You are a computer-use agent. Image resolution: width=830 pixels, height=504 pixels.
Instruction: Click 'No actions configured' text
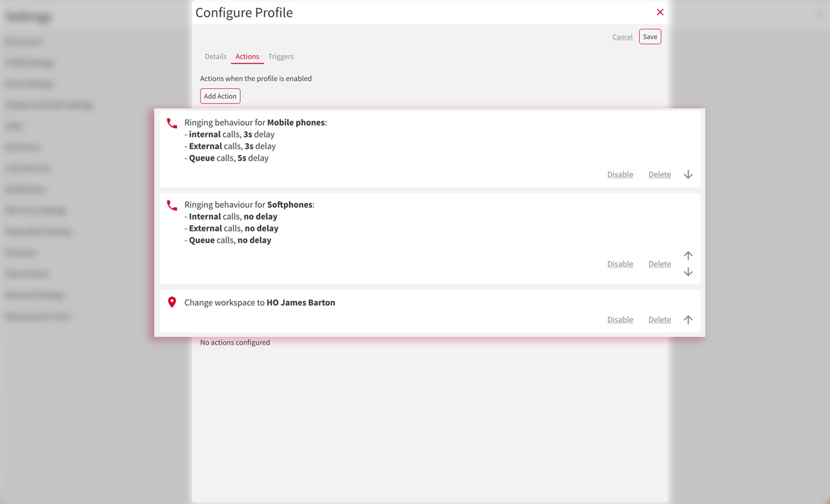235,342
